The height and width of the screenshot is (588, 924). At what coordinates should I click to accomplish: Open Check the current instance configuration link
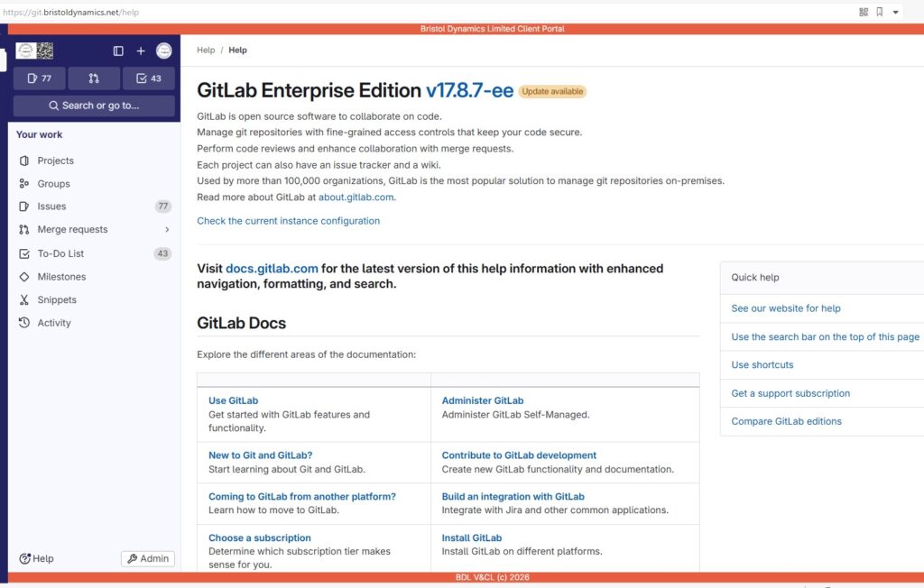pos(288,221)
